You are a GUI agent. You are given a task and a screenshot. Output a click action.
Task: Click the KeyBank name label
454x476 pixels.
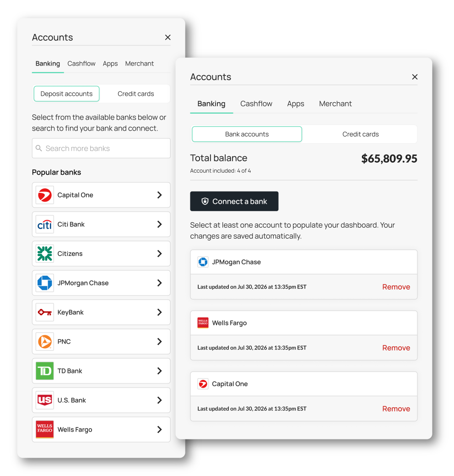[x=70, y=312]
